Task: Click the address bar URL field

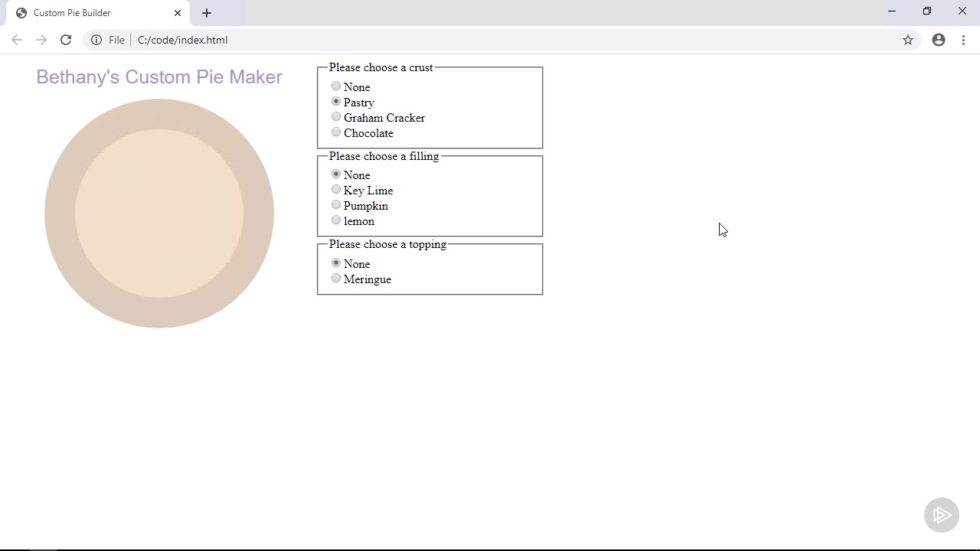Action: 459,40
